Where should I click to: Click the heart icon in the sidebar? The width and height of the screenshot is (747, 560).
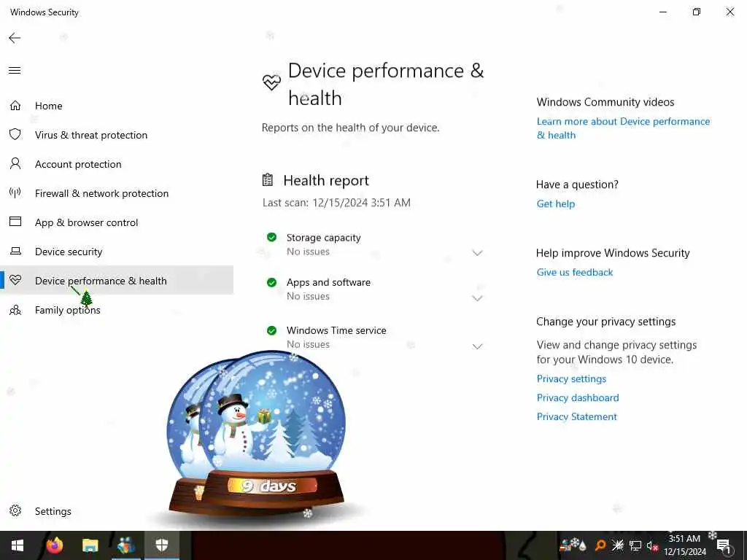15,280
